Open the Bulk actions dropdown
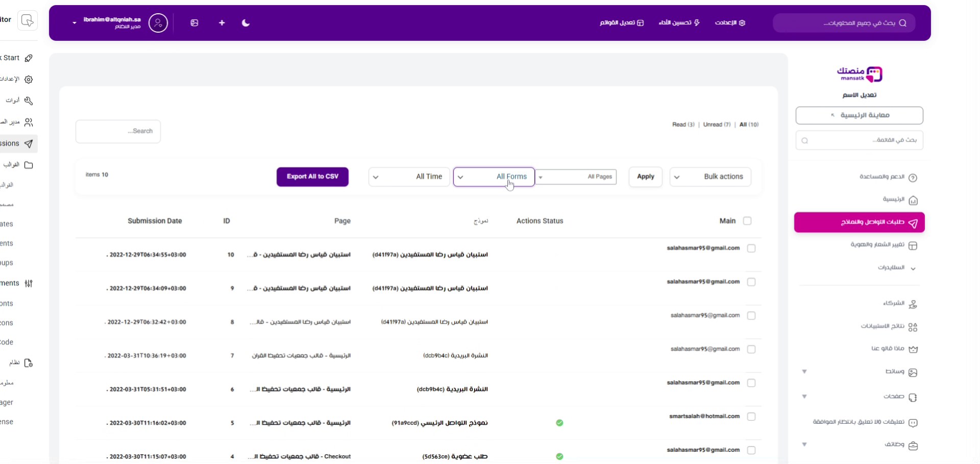This screenshot has width=980, height=464. click(x=710, y=177)
